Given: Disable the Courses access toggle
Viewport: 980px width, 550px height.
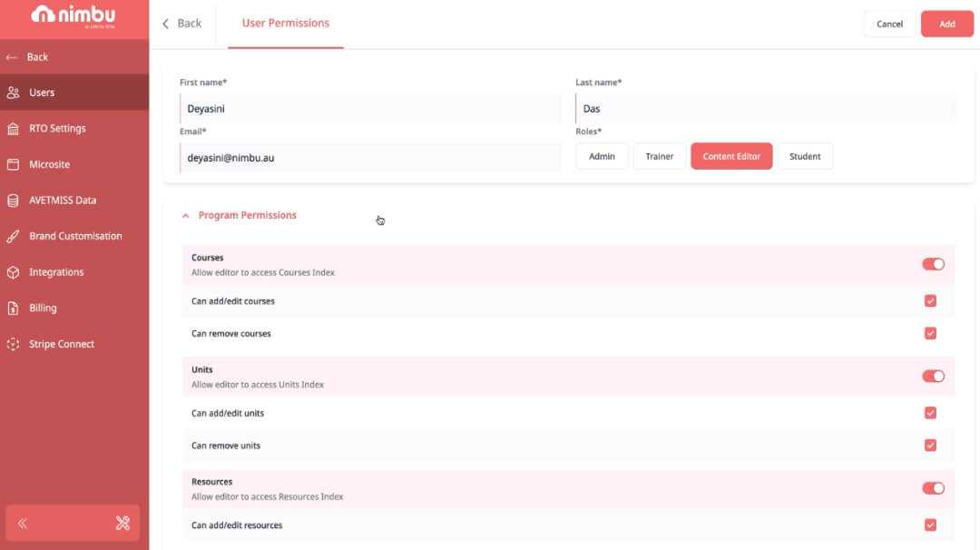Looking at the screenshot, I should click(933, 263).
